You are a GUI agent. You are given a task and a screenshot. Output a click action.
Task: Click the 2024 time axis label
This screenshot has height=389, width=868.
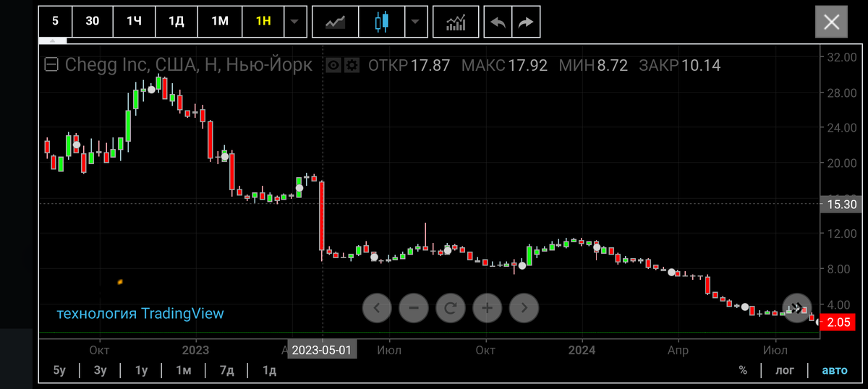(x=582, y=350)
